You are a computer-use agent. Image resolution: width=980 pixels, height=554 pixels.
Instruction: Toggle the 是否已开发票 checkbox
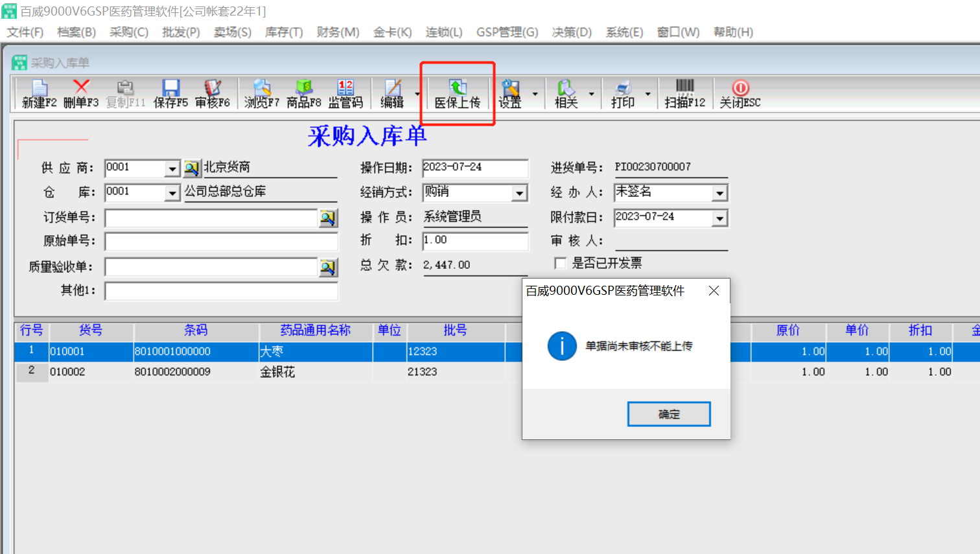coord(561,263)
